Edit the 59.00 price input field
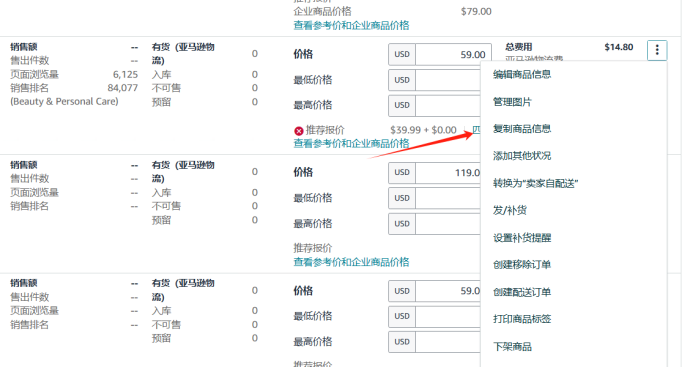Image resolution: width=682 pixels, height=367 pixels. coord(453,54)
